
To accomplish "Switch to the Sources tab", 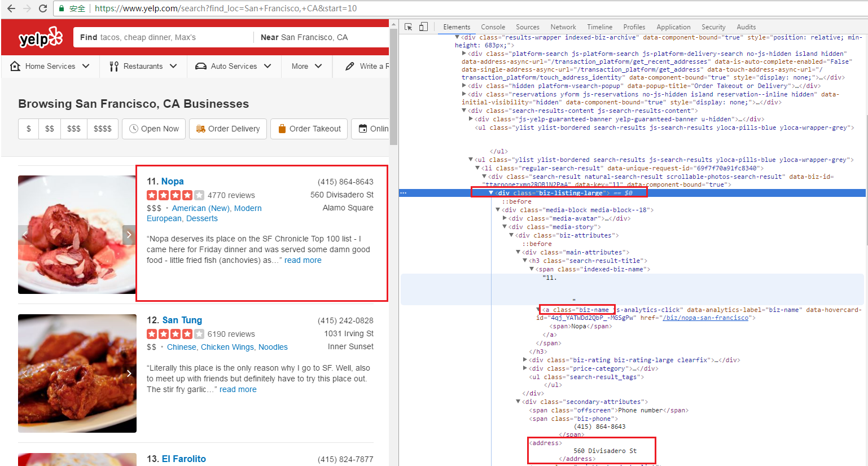I will pyautogui.click(x=528, y=27).
